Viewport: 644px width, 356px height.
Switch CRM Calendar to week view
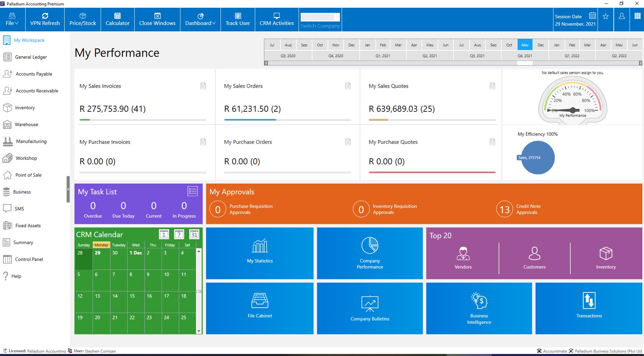click(x=179, y=234)
